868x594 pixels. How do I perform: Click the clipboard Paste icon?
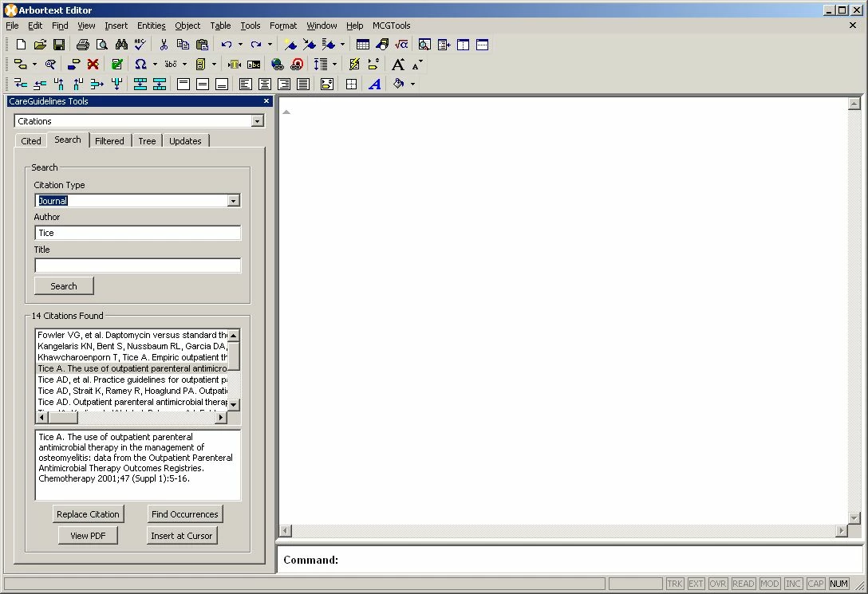pyautogui.click(x=202, y=45)
